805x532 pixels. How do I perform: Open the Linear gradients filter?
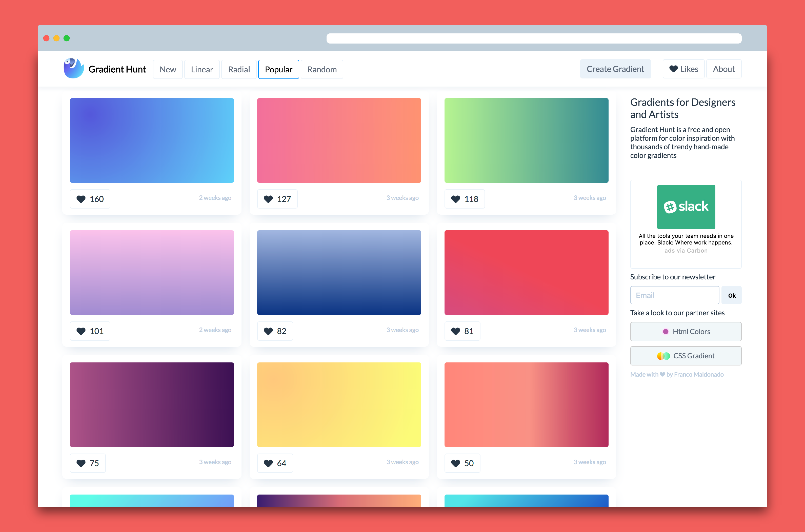click(201, 69)
